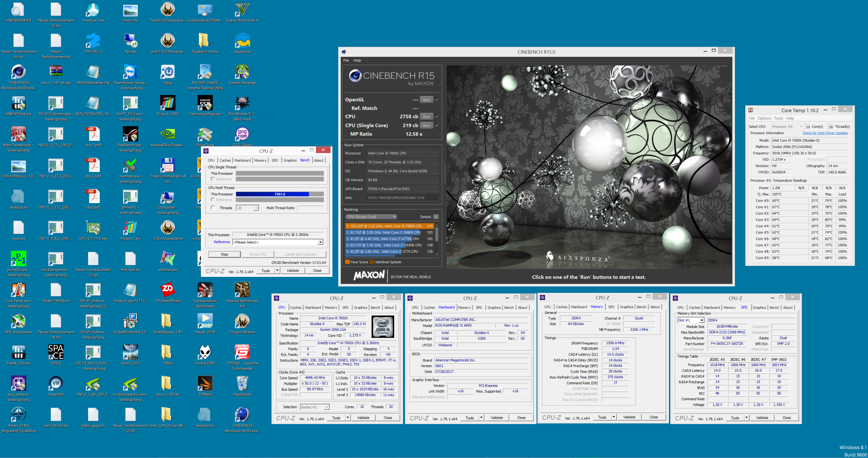Viewport: 868px width, 458px height.
Task: Launch Steuer 2016 desktop icon
Action: (x=205, y=324)
